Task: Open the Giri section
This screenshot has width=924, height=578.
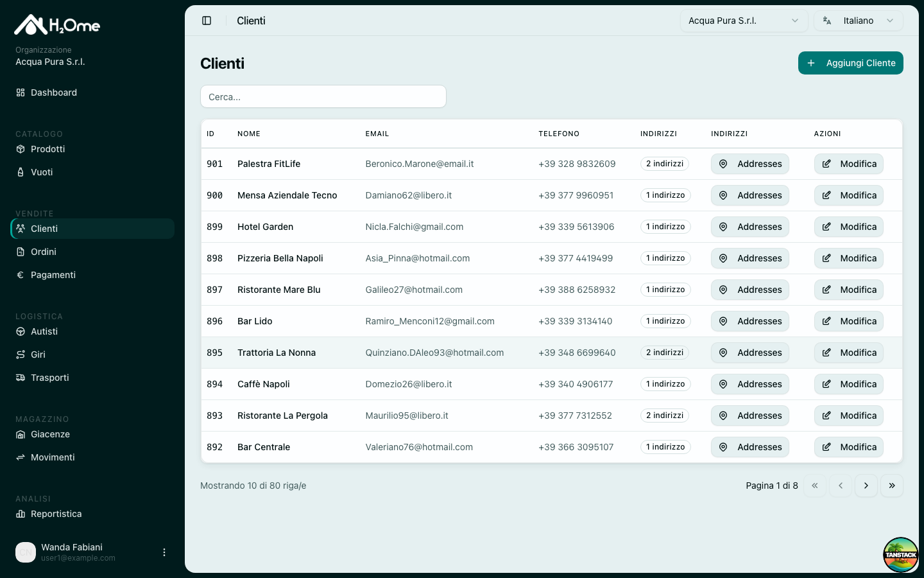Action: [x=92, y=355]
